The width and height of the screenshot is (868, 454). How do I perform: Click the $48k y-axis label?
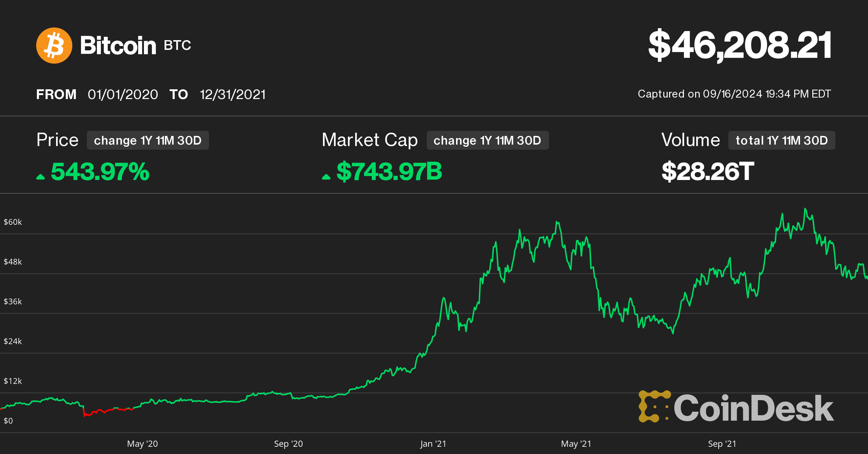[x=13, y=262]
